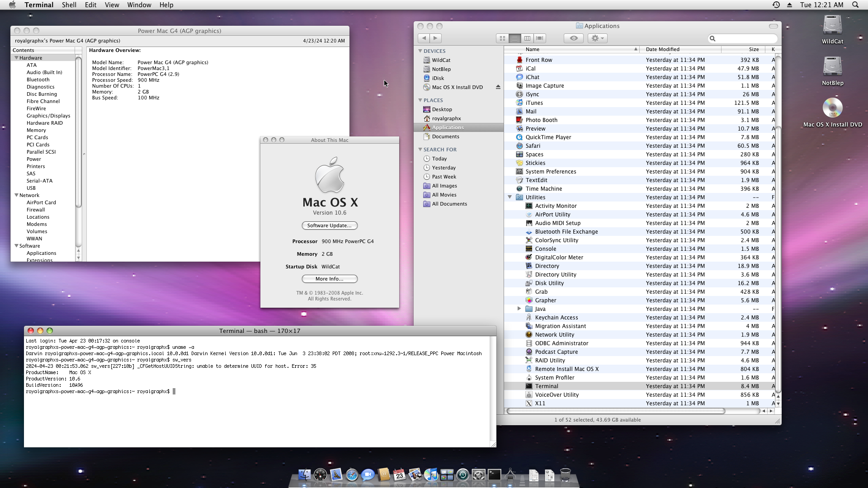The height and width of the screenshot is (488, 868).
Task: Open Spotlight magnifier in menu bar
Action: tap(855, 5)
